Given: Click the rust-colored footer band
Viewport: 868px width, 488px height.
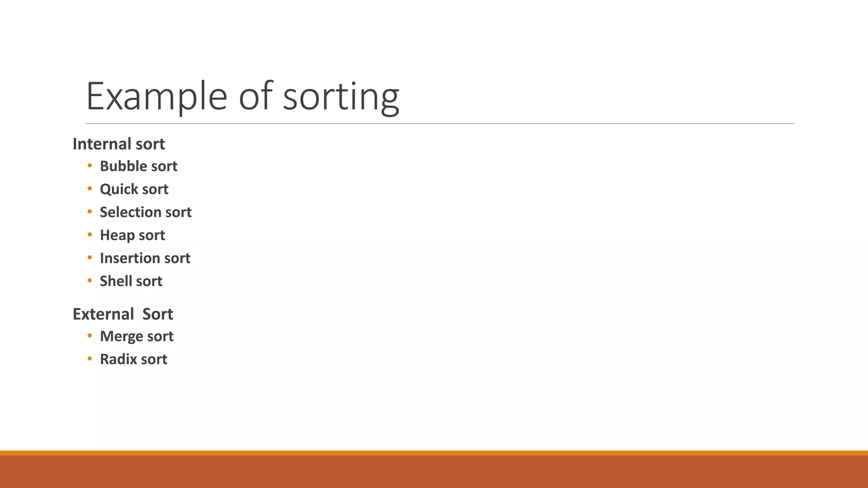Looking at the screenshot, I should tap(434, 471).
